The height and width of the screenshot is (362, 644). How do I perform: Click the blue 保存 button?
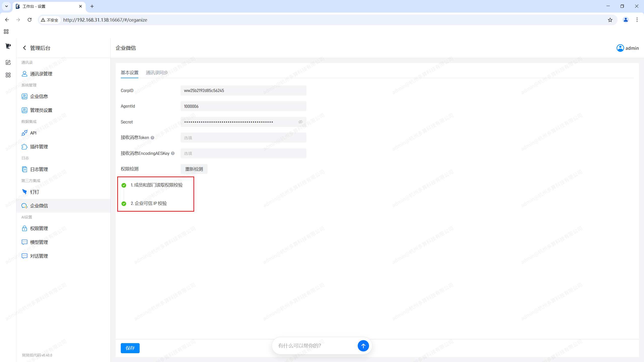(130, 348)
